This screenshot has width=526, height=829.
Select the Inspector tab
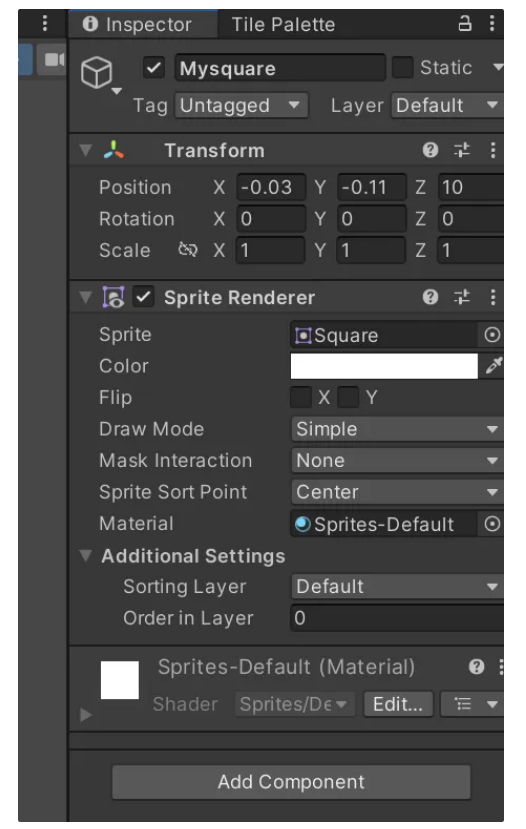tap(143, 24)
